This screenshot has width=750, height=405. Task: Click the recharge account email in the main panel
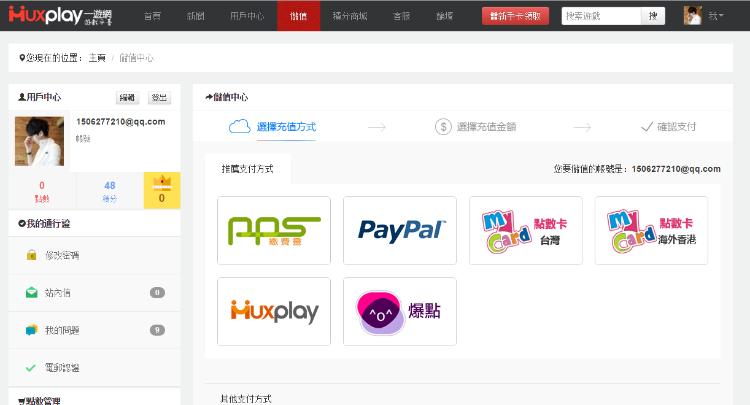[676, 169]
